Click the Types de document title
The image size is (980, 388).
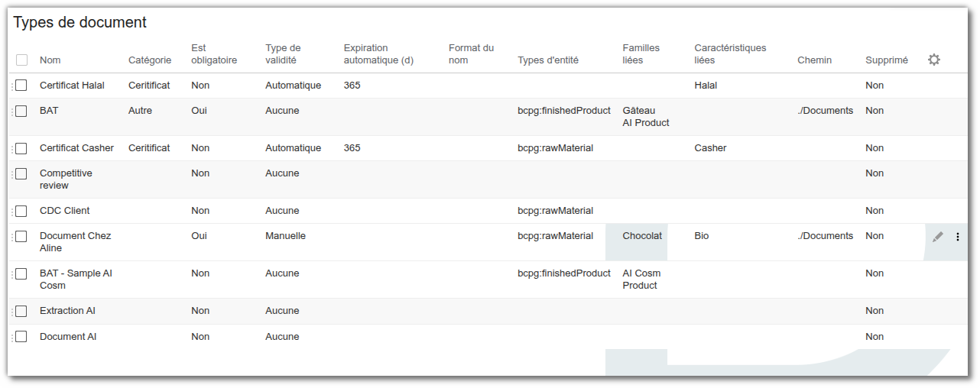80,22
